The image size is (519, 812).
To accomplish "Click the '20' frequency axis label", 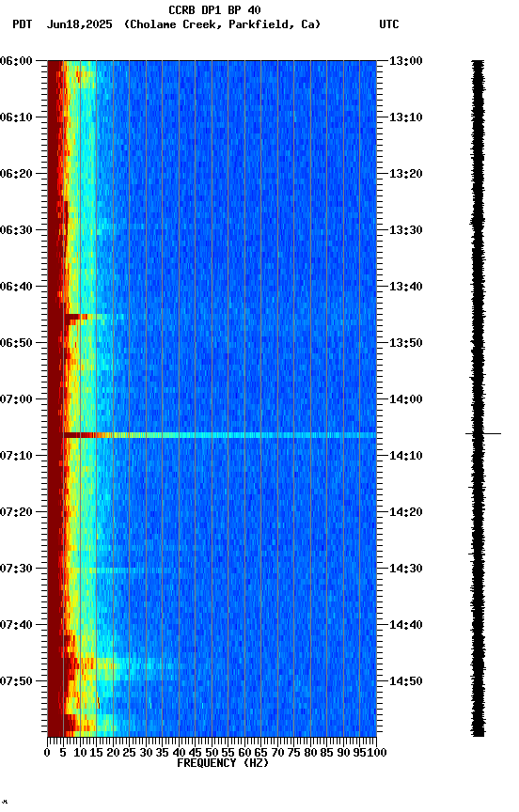I will point(113,753).
